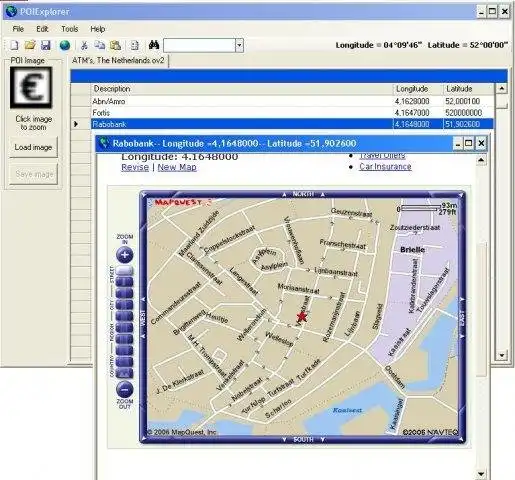
Task: Click the map window scrollbar up arrow
Action: tap(481, 160)
